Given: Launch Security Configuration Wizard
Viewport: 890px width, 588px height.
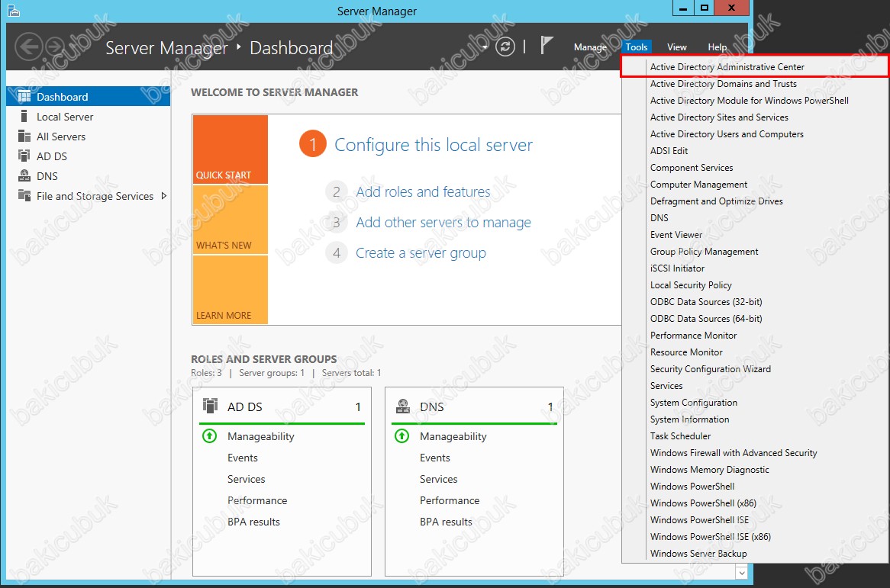Looking at the screenshot, I should click(755, 369).
